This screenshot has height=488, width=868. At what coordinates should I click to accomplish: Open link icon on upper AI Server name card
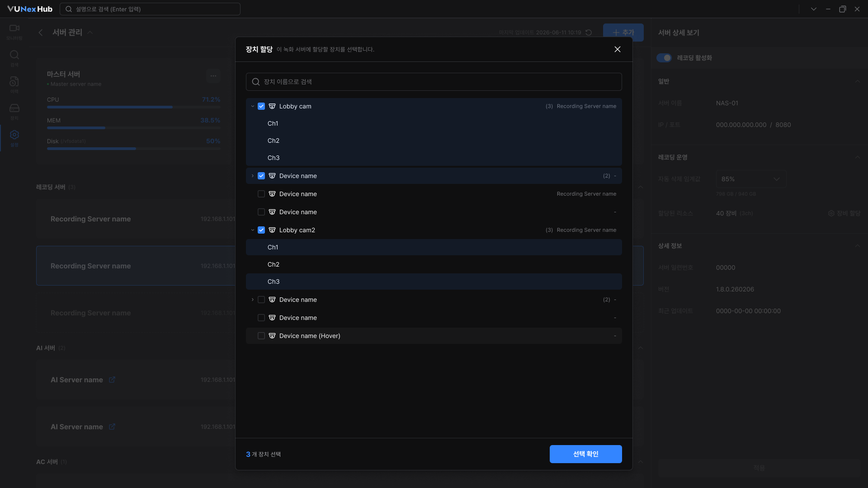coord(112,380)
